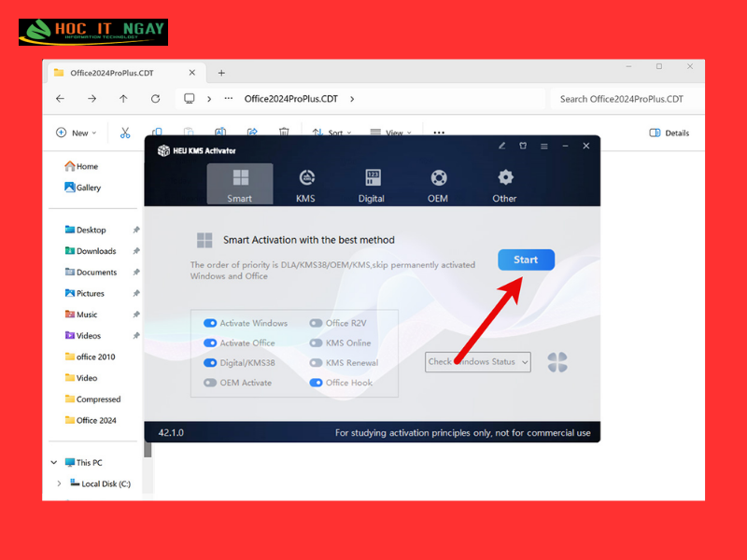The height and width of the screenshot is (560, 747).
Task: Click the blue Start button
Action: coord(526,259)
